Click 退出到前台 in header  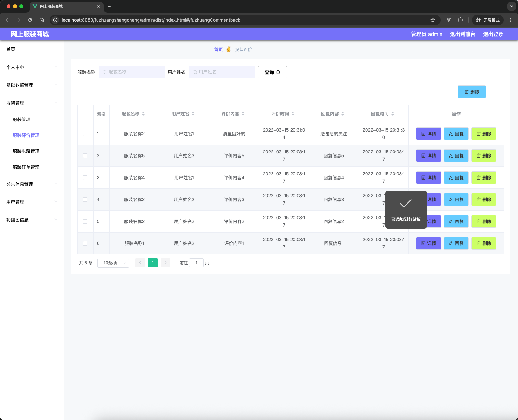click(x=462, y=34)
